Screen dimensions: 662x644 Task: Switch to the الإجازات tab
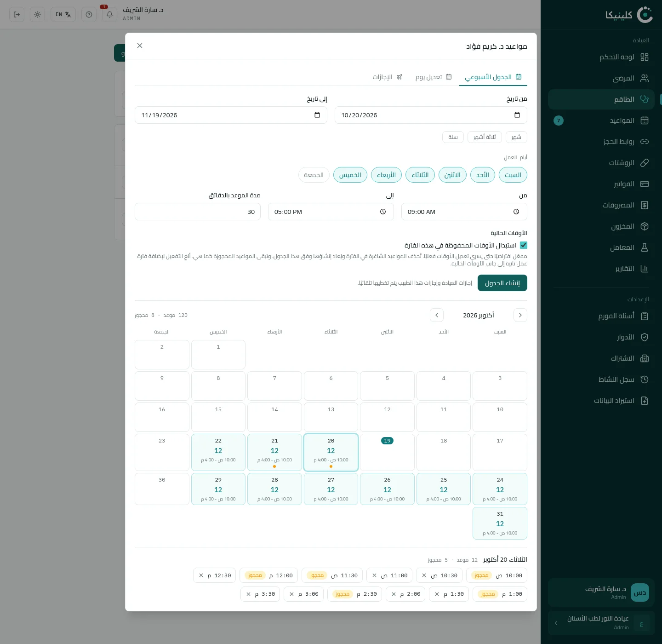click(x=388, y=77)
